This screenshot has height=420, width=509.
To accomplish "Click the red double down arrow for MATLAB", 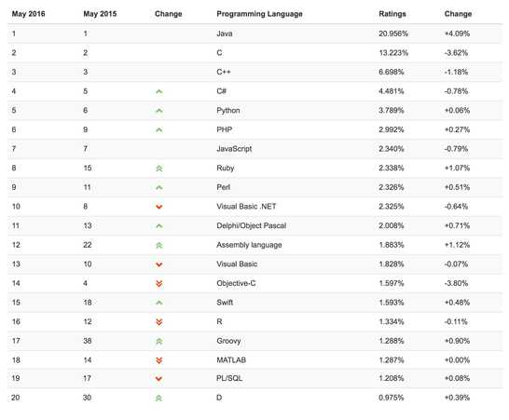I will pos(159,360).
